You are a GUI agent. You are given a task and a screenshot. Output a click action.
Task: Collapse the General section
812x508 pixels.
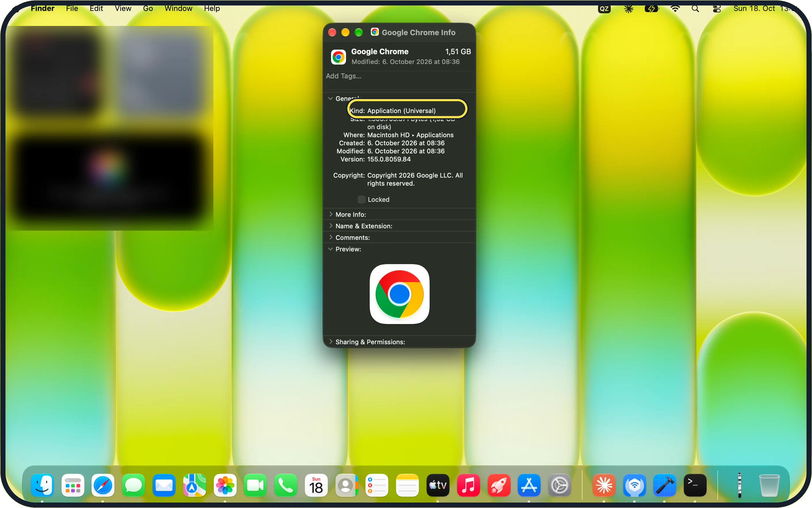(330, 98)
